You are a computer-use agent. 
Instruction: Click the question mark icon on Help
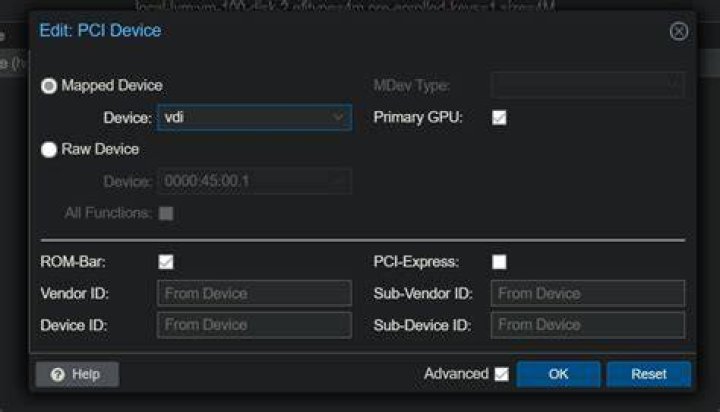tap(57, 375)
